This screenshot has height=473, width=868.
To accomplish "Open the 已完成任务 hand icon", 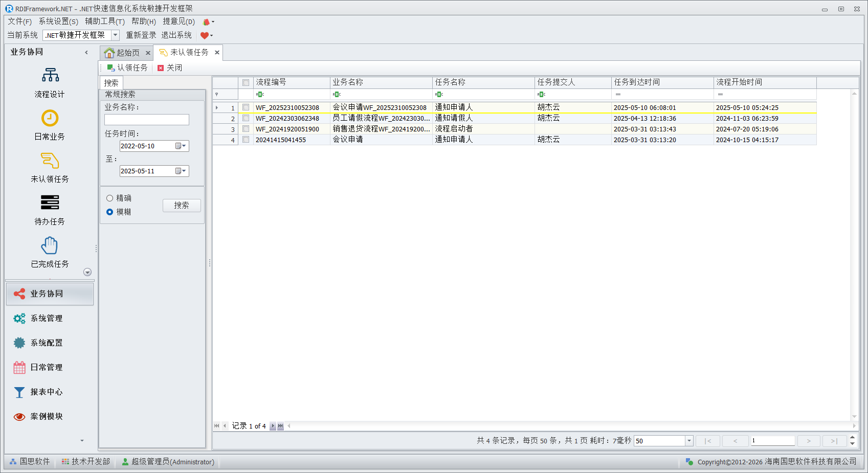I will pos(50,246).
